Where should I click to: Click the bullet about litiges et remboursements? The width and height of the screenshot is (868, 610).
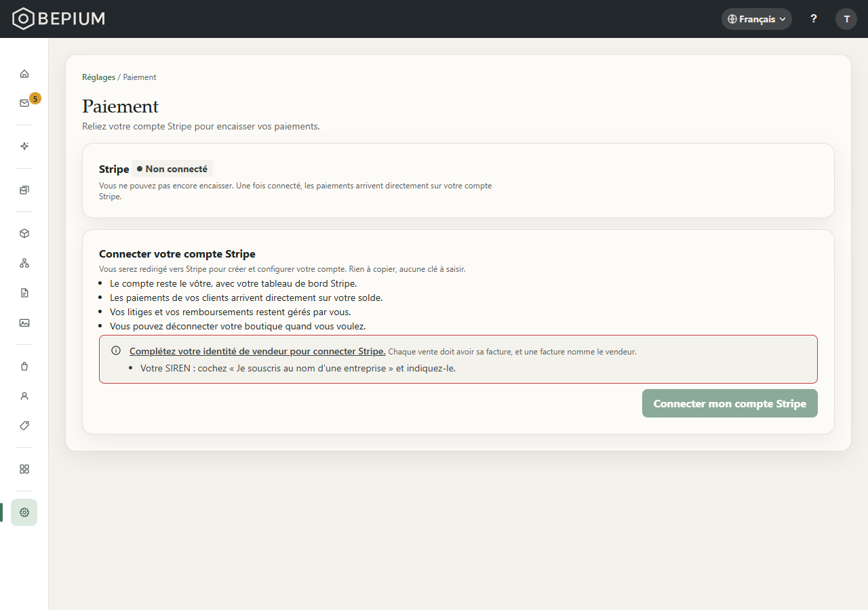[x=231, y=312]
